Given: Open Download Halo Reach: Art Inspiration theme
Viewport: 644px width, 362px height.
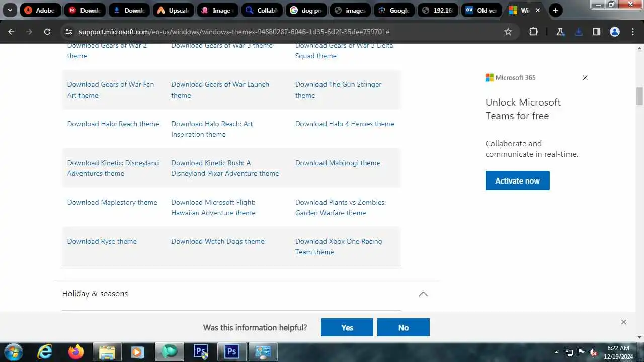Looking at the screenshot, I should [x=212, y=129].
